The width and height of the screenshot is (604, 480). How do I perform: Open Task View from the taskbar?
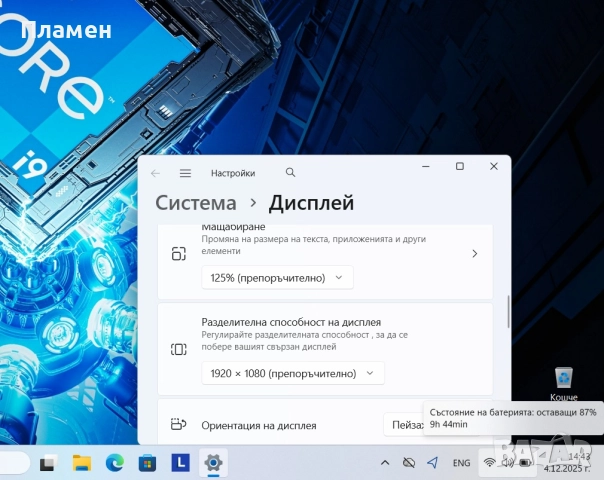[49, 463]
